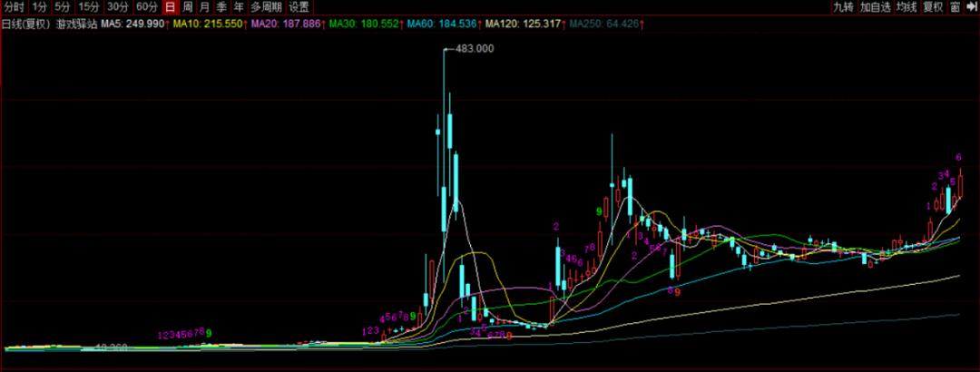Switch to the 分时 intraday tab
The image size is (980, 372).
point(14,7)
